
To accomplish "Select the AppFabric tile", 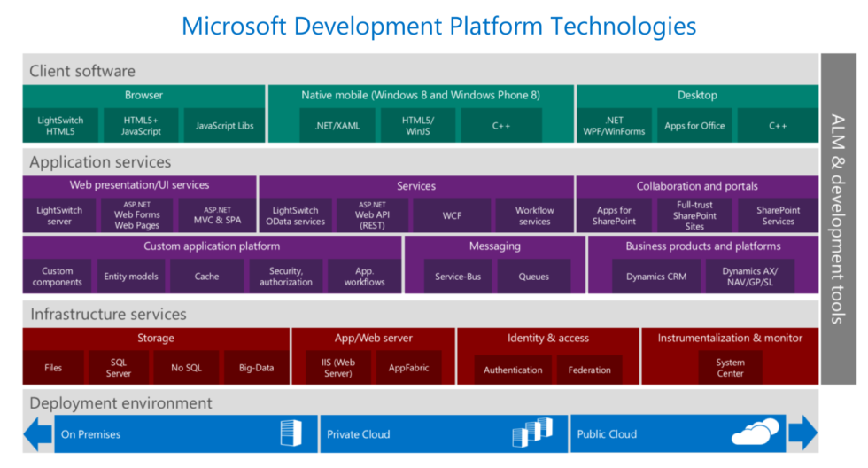I will [408, 368].
